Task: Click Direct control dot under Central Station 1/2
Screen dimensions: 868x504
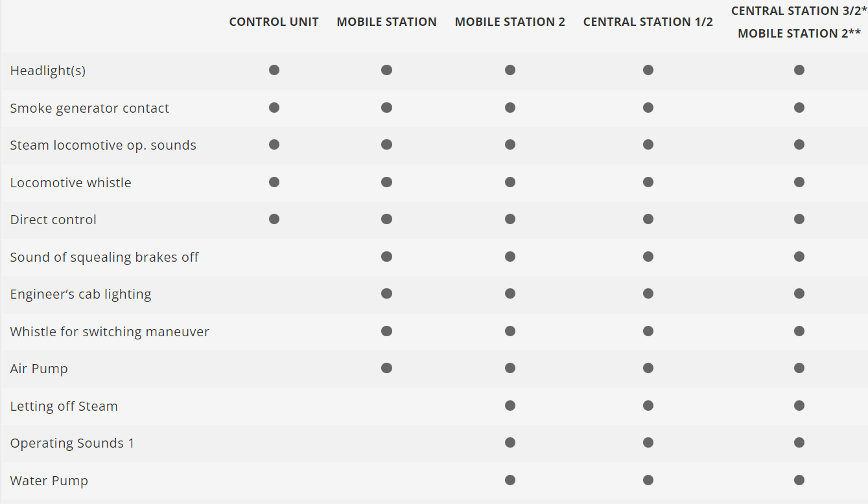Action: 648,220
